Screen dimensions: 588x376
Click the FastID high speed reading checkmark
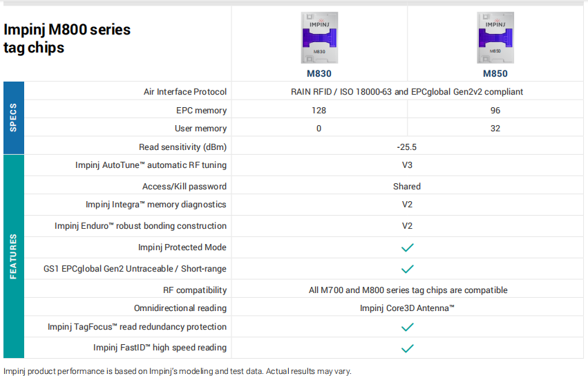(407, 348)
